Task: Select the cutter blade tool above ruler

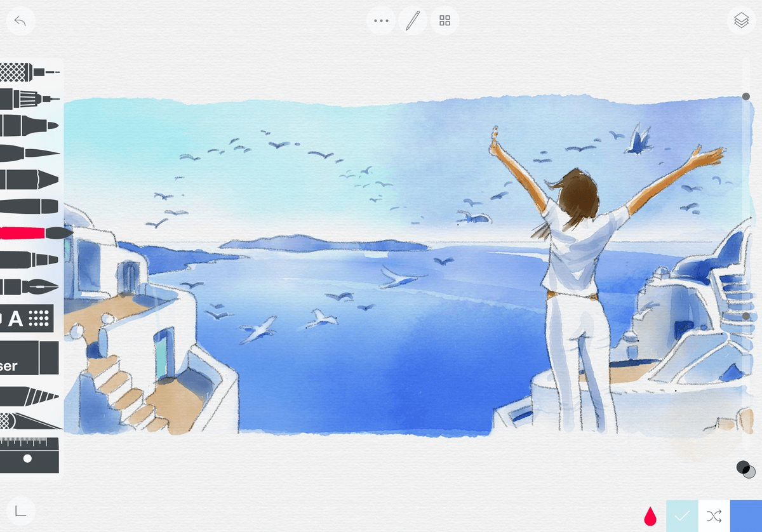Action: 29,421
